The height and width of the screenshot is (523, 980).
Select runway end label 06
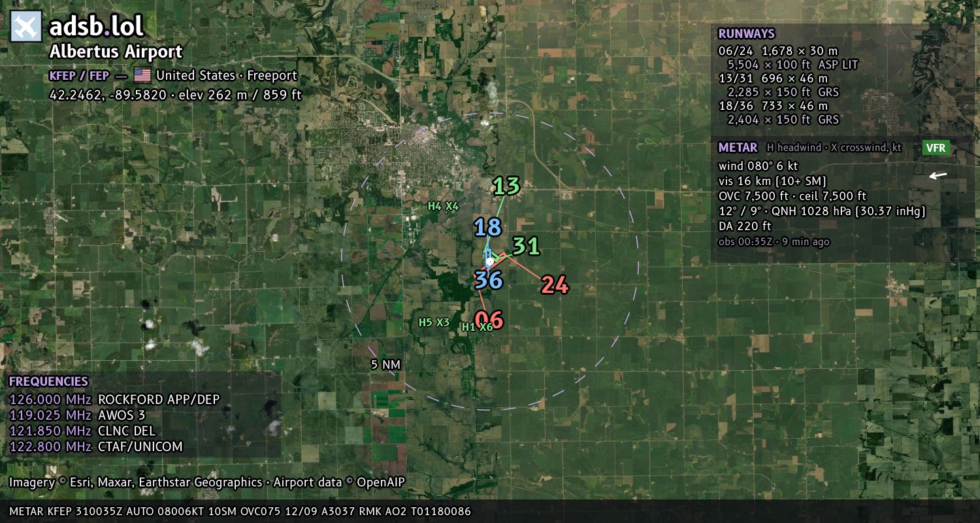pyautogui.click(x=489, y=320)
